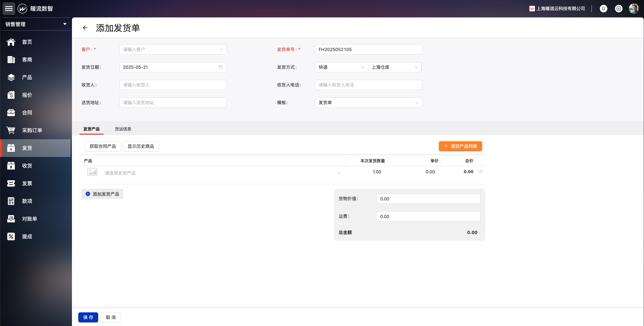Click the 清空产品列表 orange button

point(460,146)
